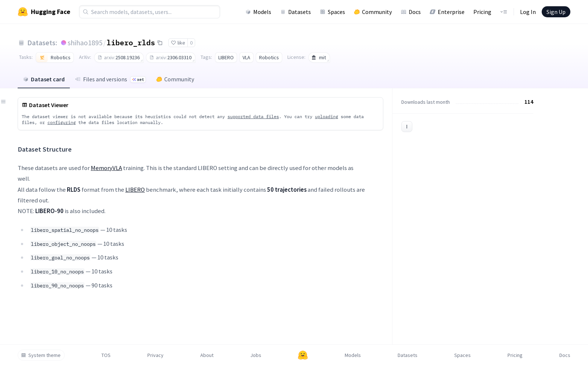Copy dataset name with the copy icon
Image resolution: width=588 pixels, height=368 pixels.
point(160,43)
